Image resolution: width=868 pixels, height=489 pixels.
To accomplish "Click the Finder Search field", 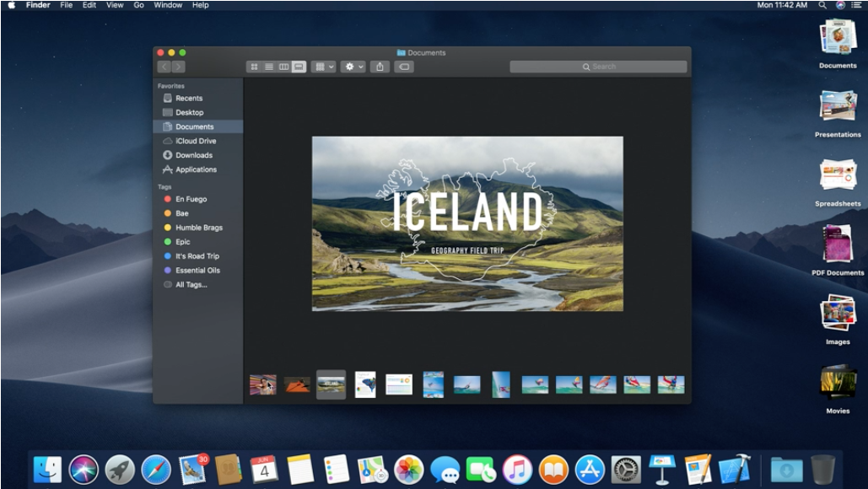I will (598, 67).
